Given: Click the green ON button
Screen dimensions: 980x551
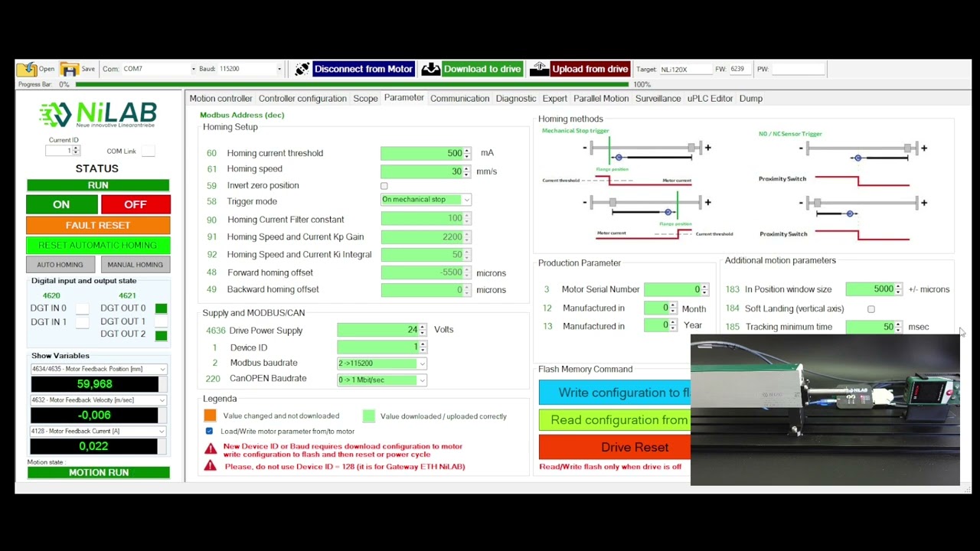Looking at the screenshot, I should pyautogui.click(x=61, y=204).
